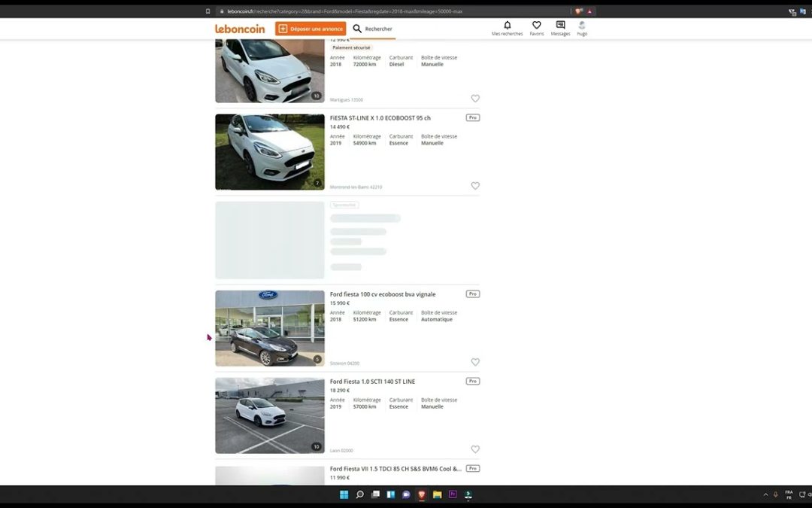Click the 15 990 € price
Screen dimensions: 812x508
click(x=340, y=303)
